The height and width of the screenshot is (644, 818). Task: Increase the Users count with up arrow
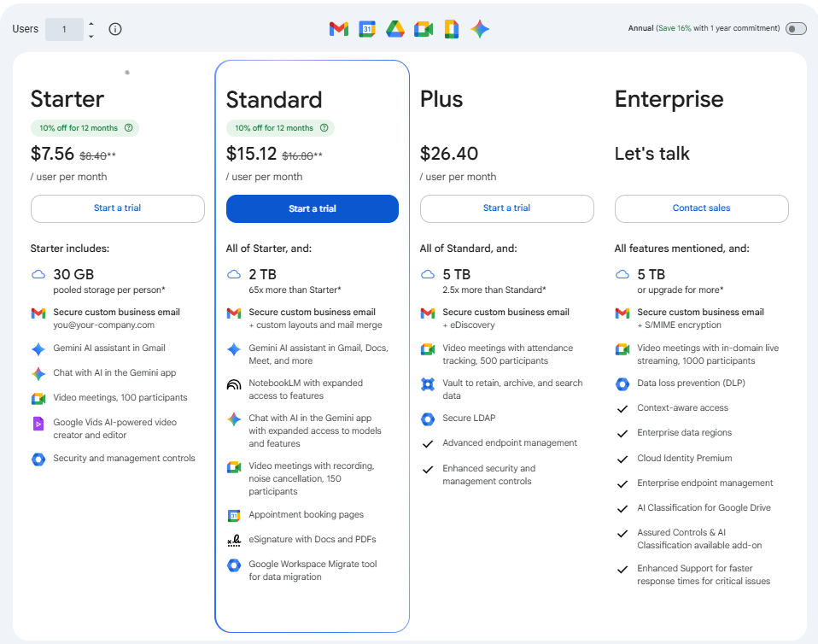pyautogui.click(x=91, y=23)
